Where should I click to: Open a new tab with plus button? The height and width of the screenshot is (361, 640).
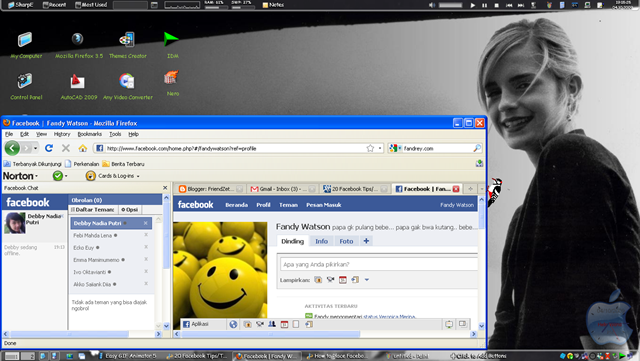(x=470, y=189)
